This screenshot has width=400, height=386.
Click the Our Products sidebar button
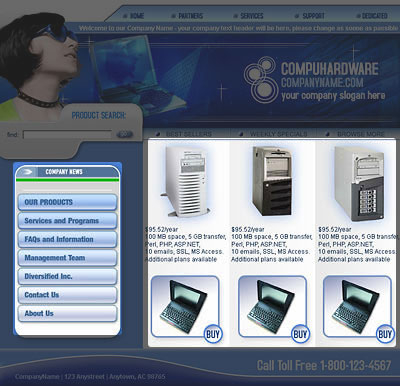[x=68, y=202]
